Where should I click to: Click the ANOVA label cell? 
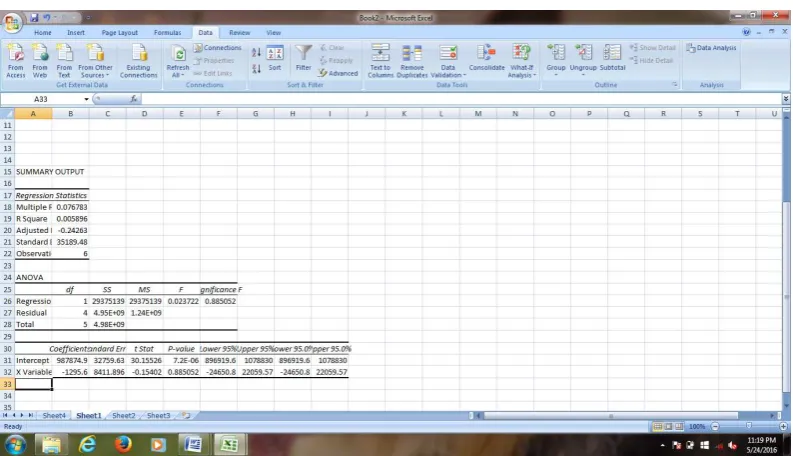click(33, 277)
